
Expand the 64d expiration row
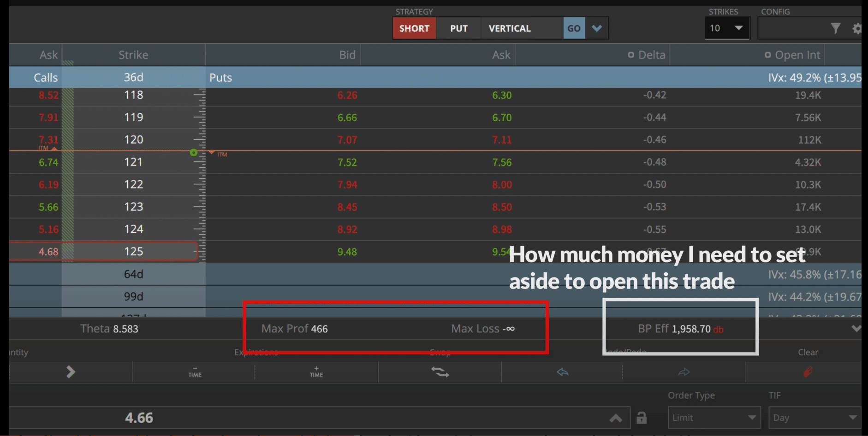pos(133,274)
